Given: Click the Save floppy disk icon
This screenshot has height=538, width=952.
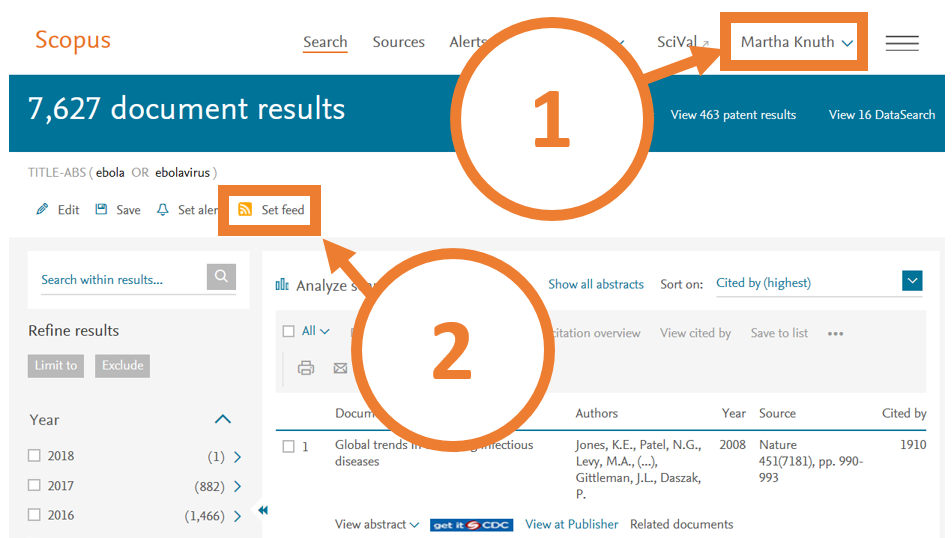Looking at the screenshot, I should click(101, 209).
